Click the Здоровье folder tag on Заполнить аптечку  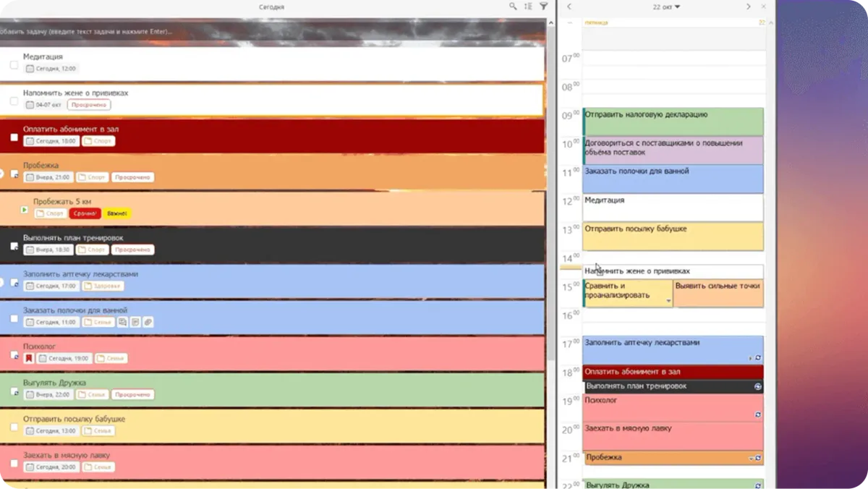tap(103, 286)
